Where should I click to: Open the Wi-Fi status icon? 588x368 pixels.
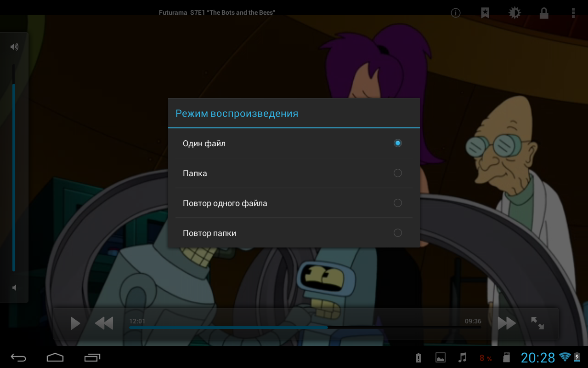point(565,357)
